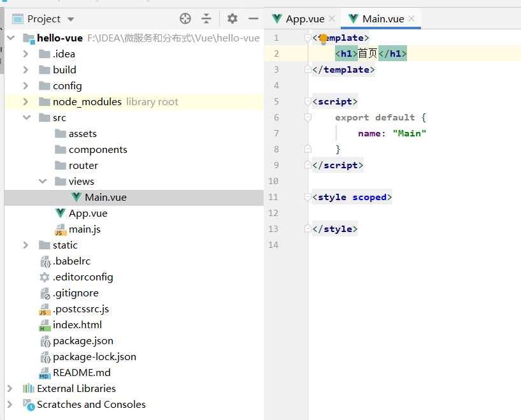The width and height of the screenshot is (521, 420).
Task: Open Project panel settings gear
Action: [232, 18]
